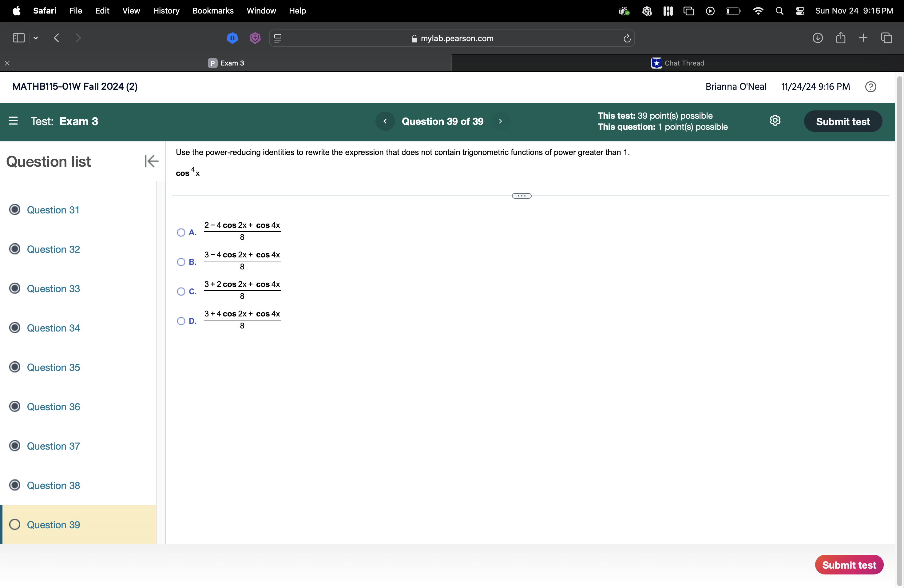Choose answer option D
The width and height of the screenshot is (904, 588).
point(181,321)
